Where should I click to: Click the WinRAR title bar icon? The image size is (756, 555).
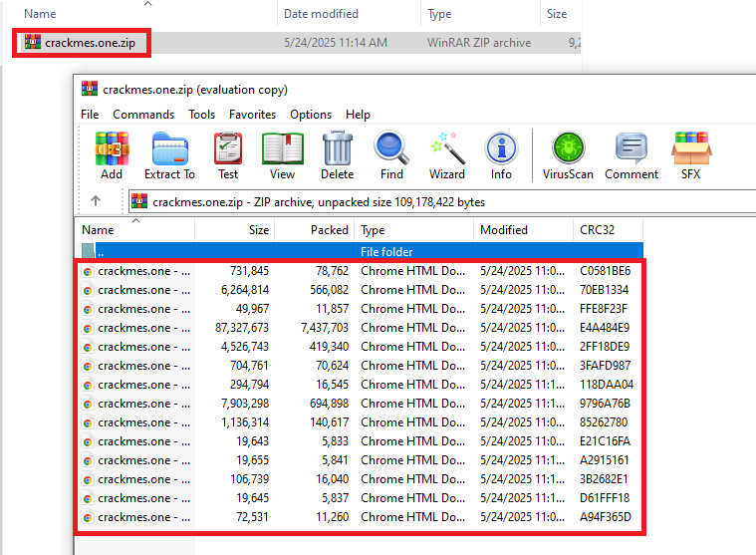tap(90, 89)
